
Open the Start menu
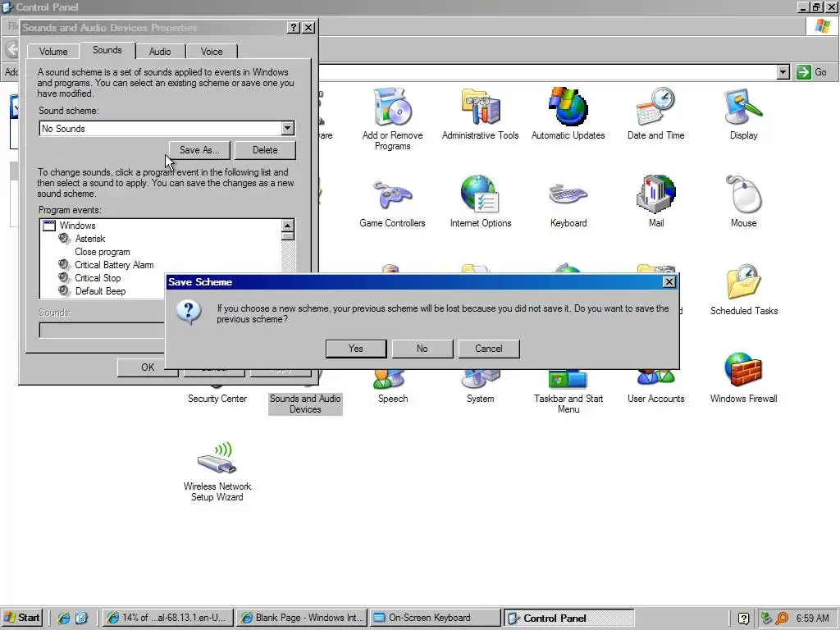(x=22, y=618)
